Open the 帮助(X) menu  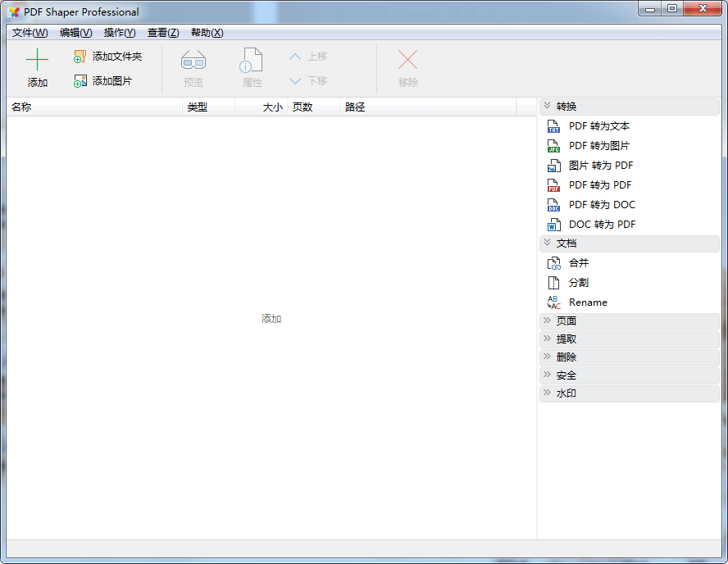207,33
